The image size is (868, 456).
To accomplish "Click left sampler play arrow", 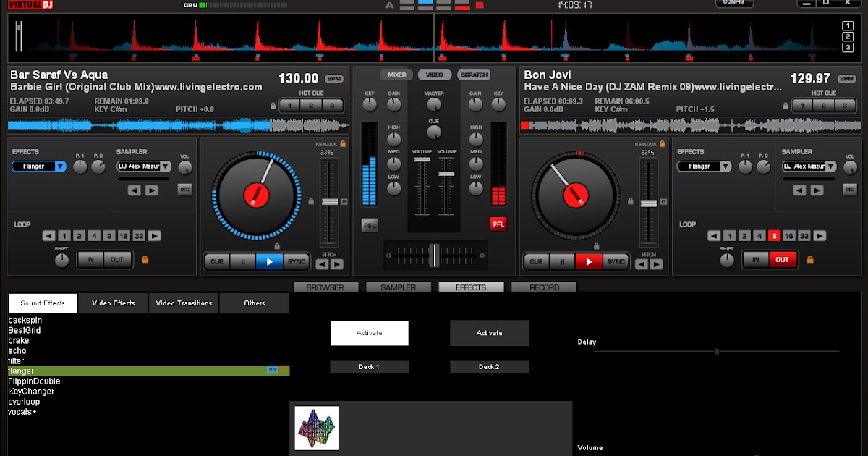I will 151,190.
